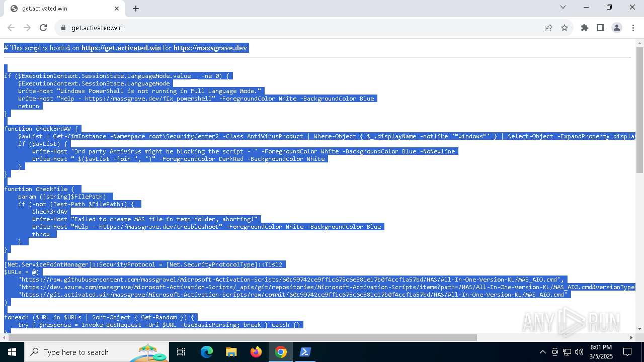Screen dimensions: 644x362
Task: Open the Windows Start menu
Action: (x=12, y=352)
